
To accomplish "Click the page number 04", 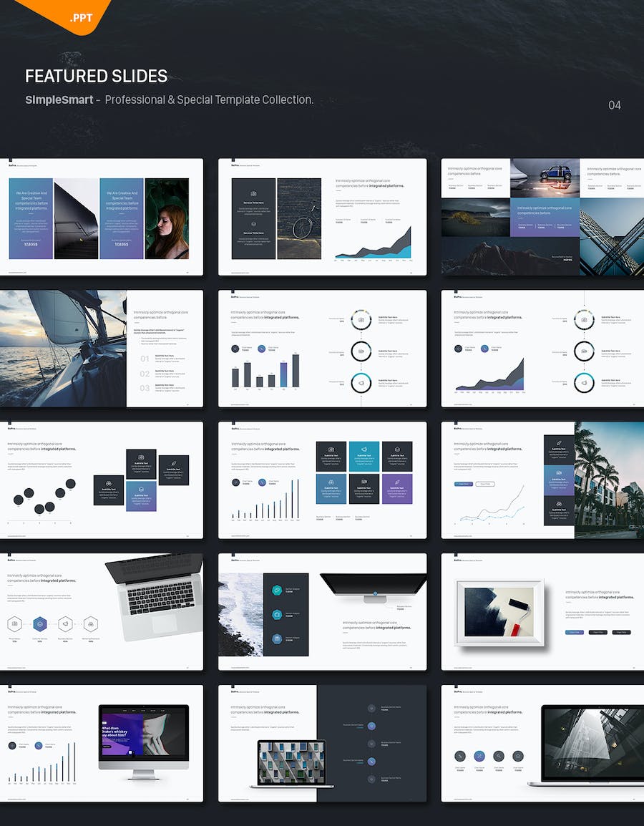I will coord(614,105).
